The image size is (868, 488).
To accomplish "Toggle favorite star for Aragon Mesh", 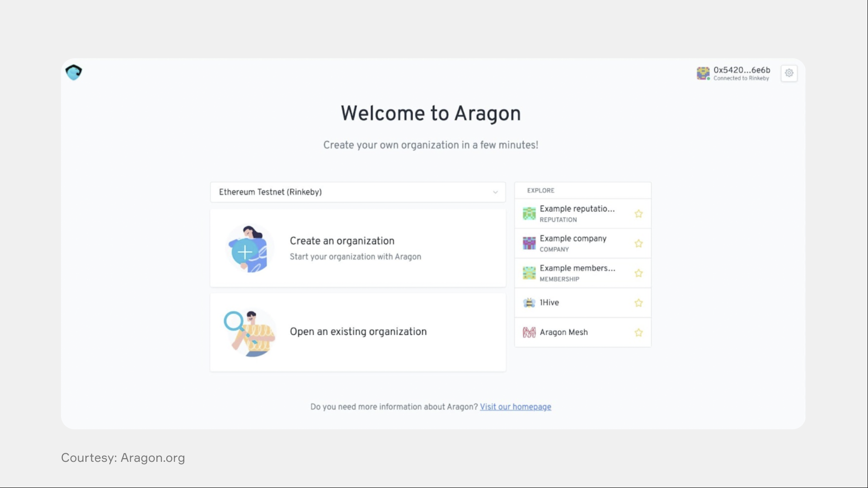I will 638,333.
